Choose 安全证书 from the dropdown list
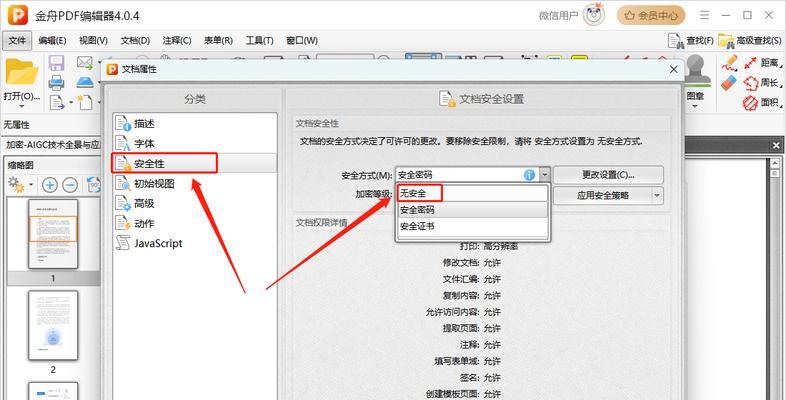The width and height of the screenshot is (786, 400). pos(472,226)
